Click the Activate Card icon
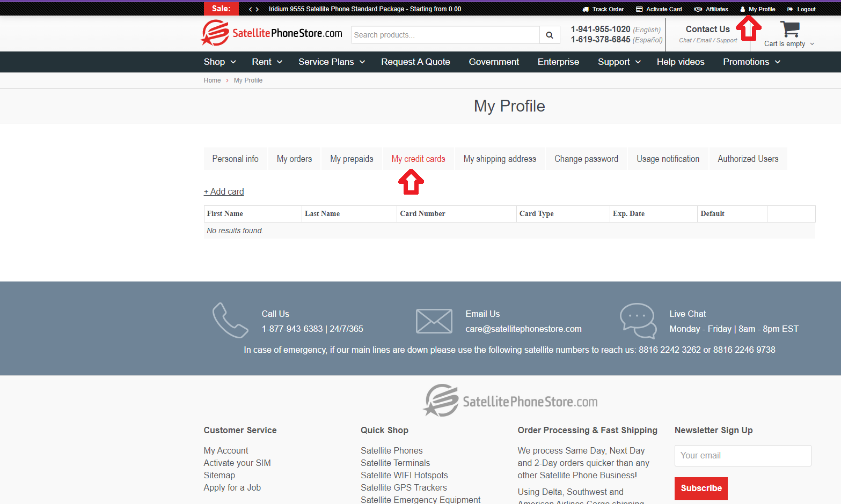The height and width of the screenshot is (504, 841). point(639,9)
